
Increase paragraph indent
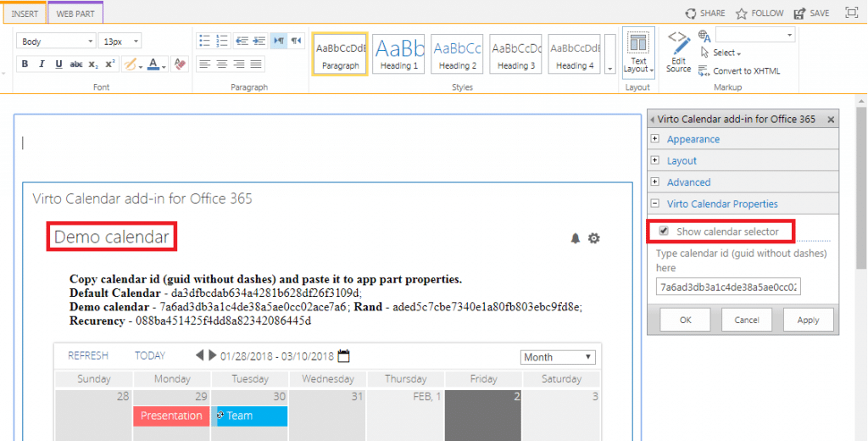pos(259,41)
